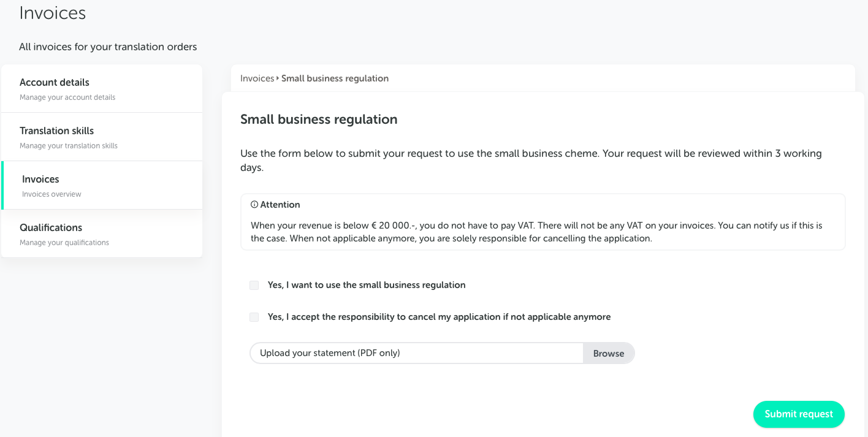Image resolution: width=868 pixels, height=437 pixels.
Task: Navigate to the Invoices breadcrumb link
Action: (x=257, y=78)
